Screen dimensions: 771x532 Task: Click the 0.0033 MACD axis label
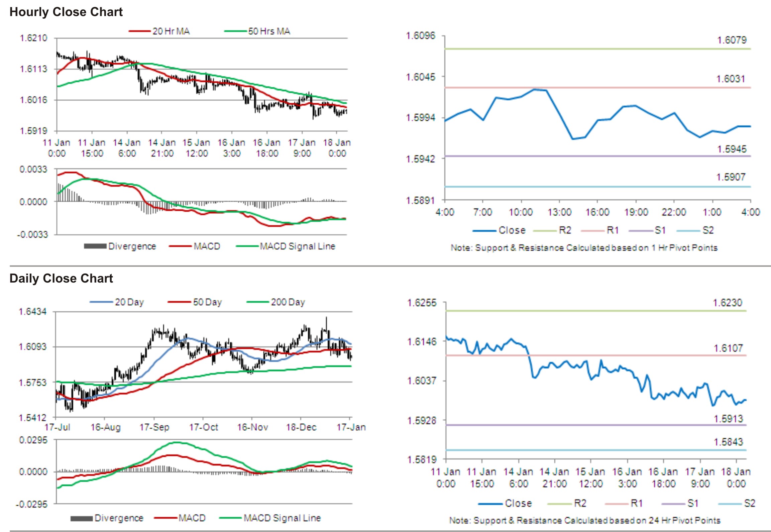coord(33,169)
